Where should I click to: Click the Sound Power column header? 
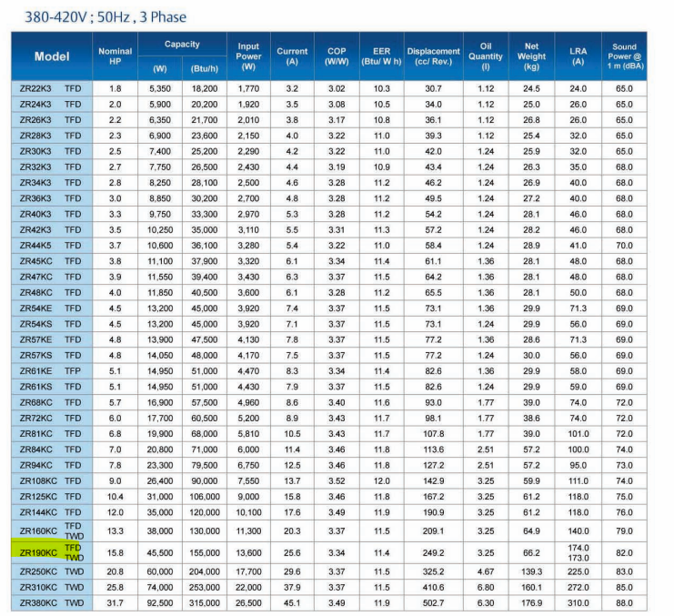624,56
